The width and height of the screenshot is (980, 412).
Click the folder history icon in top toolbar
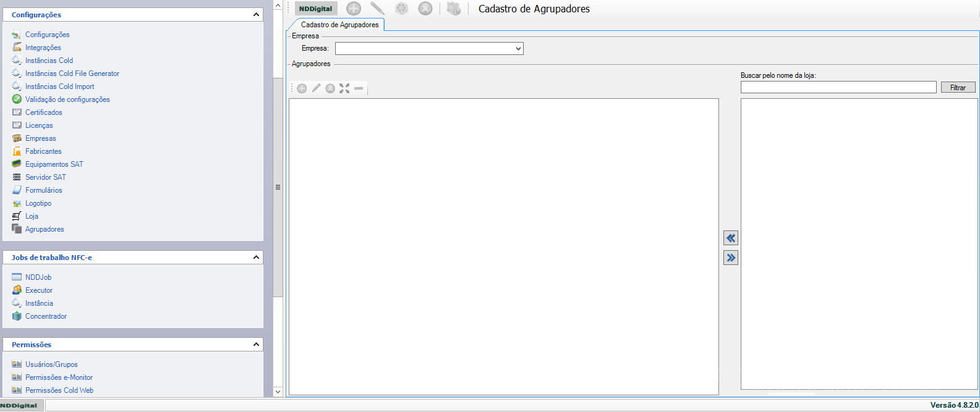(x=454, y=9)
